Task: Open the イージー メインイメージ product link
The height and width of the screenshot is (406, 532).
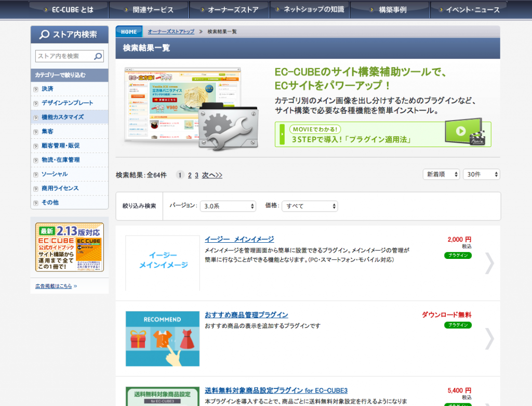Action: pos(239,239)
